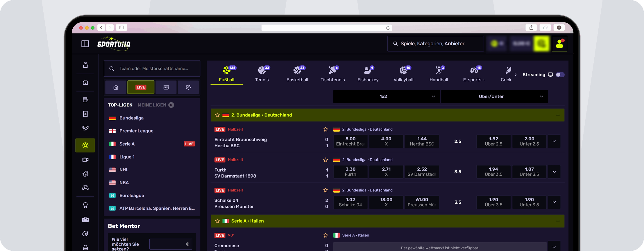Open Euroleague in top leagues list
Viewport: 644px width, 251px height.
tap(152, 196)
